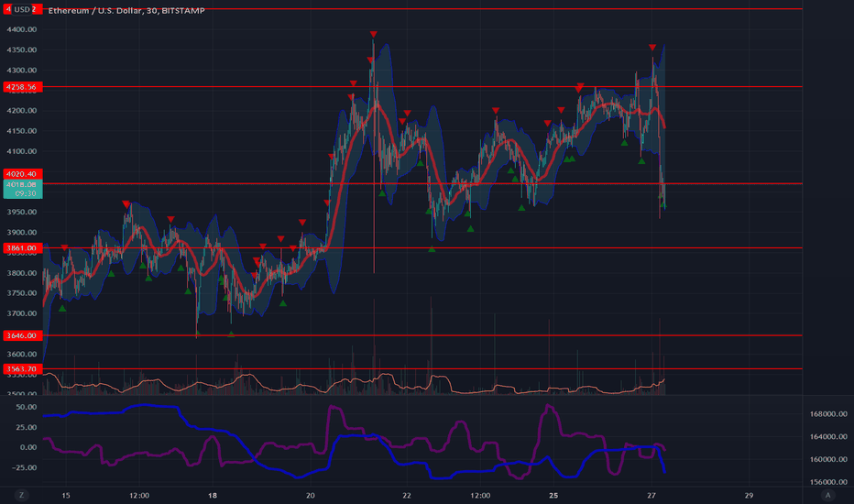Click the Z timezone button
Screen dimensions: 854x504
[22, 495]
